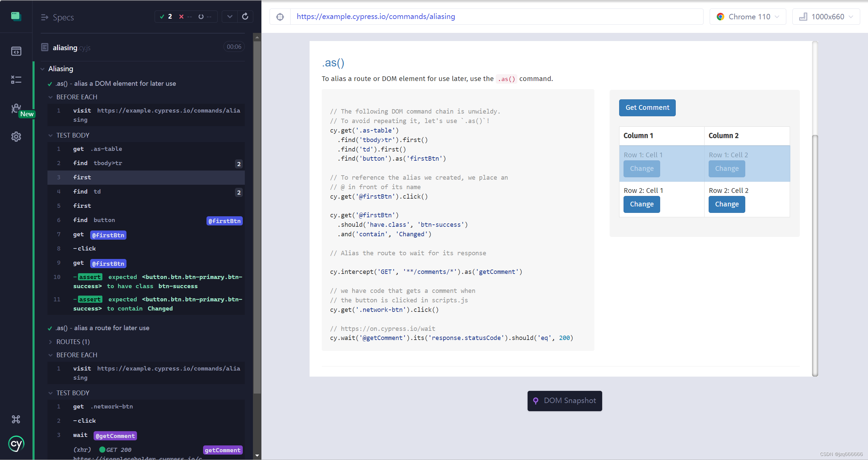The image size is (868, 460).
Task: Open the Specs list sidebar icon
Action: click(16, 51)
